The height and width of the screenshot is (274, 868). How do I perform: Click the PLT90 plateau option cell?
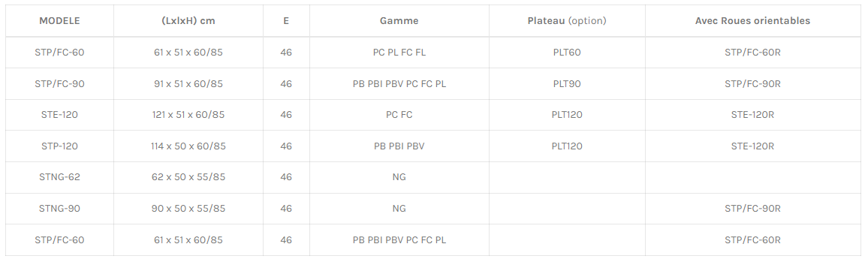567,84
